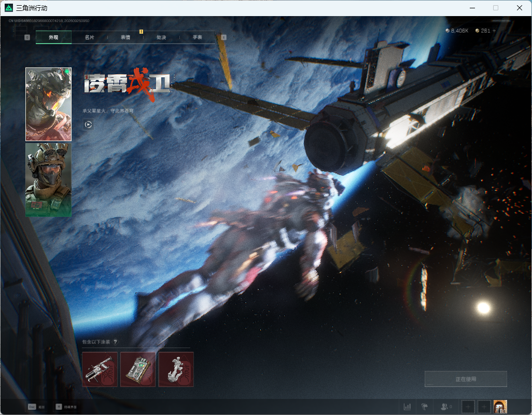The height and width of the screenshot is (415, 532).
Task: Select the armored mech skin thumbnail
Action: (x=49, y=104)
